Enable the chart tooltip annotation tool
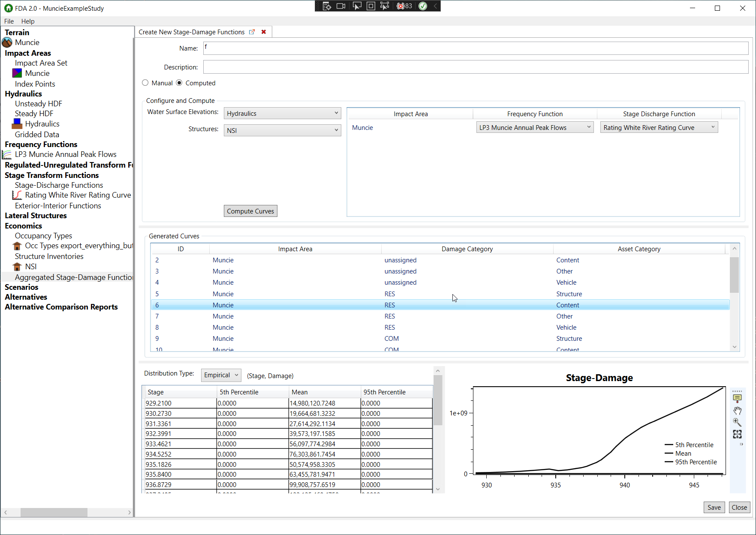Screen dimensions: 756x535 (738, 398)
